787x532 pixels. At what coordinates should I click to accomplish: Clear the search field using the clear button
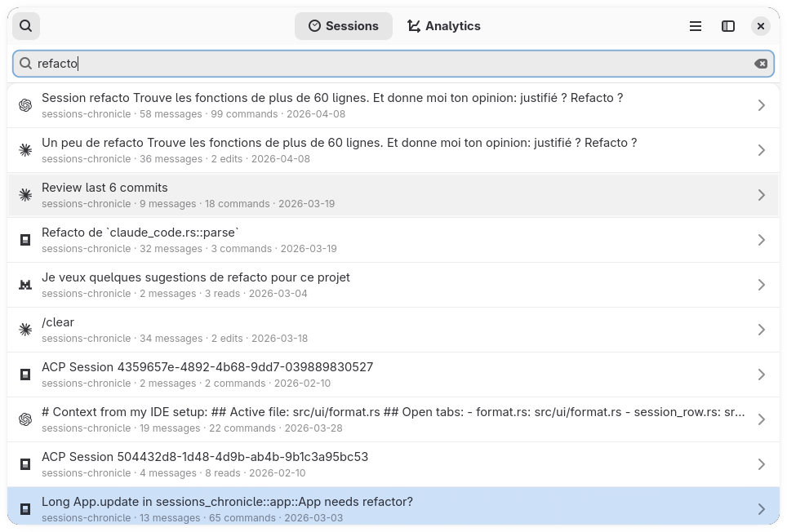click(x=761, y=63)
